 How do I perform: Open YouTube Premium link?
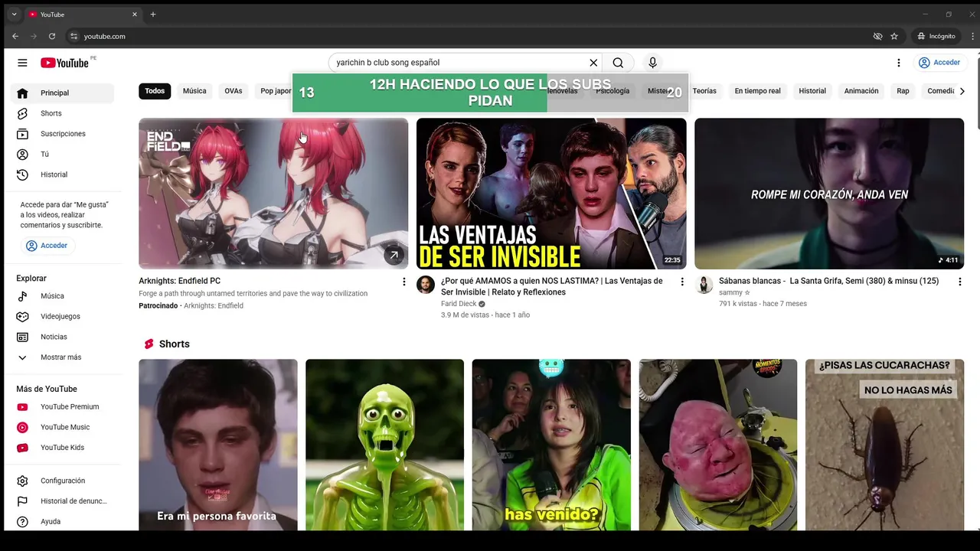click(x=62, y=406)
